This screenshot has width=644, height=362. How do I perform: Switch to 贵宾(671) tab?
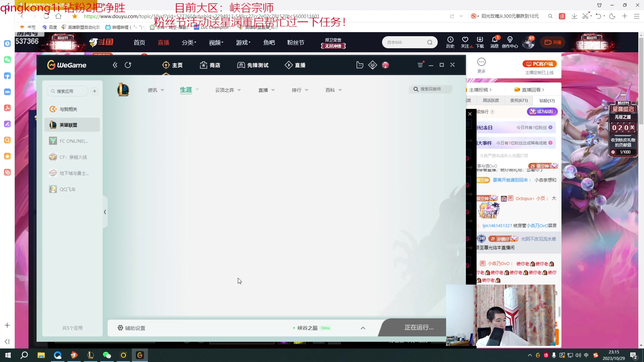pos(519,100)
